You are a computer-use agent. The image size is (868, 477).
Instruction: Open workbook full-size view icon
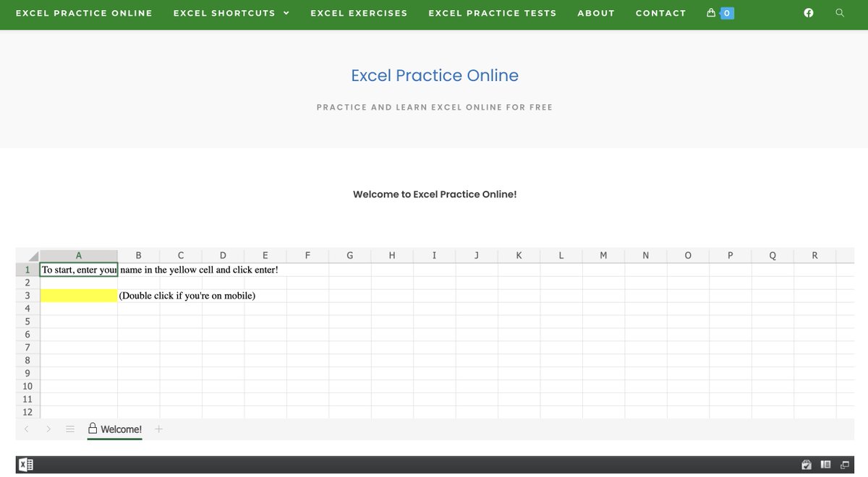pos(844,465)
